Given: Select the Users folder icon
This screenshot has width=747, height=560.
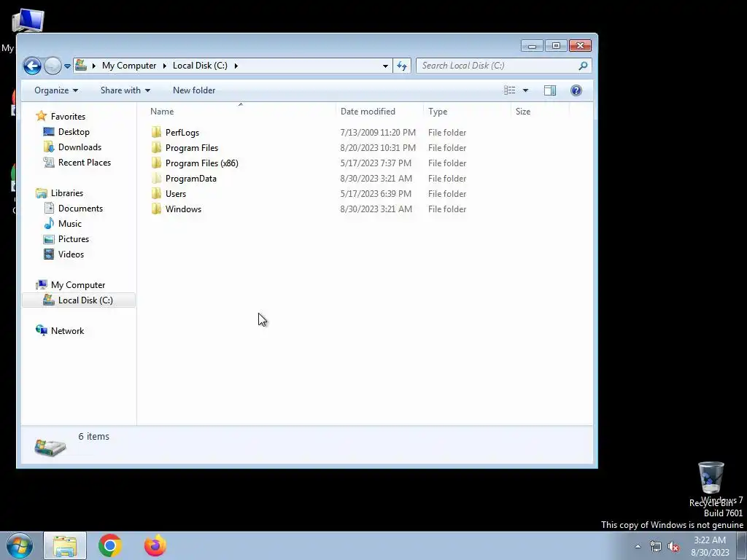Looking at the screenshot, I should pyautogui.click(x=156, y=193).
